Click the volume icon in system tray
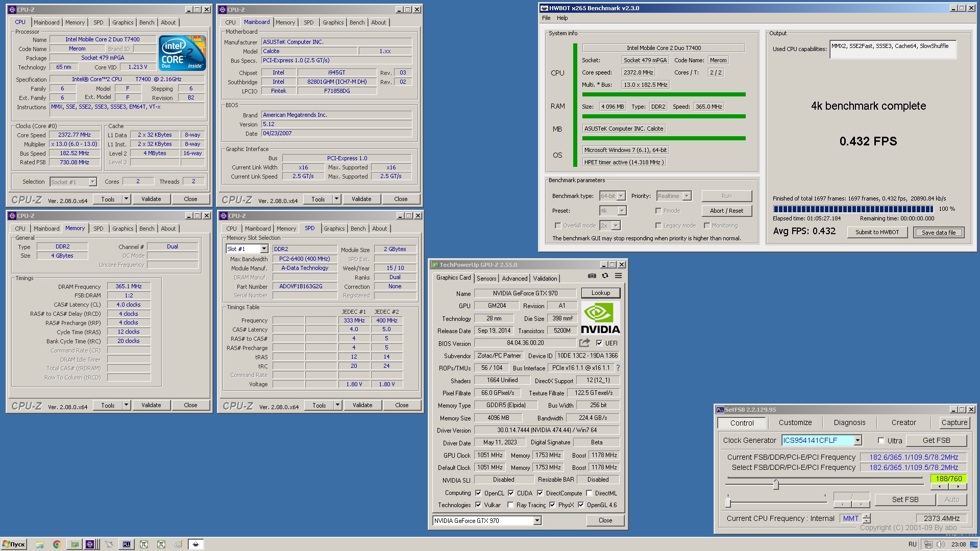Image resolution: width=980 pixels, height=551 pixels. click(x=940, y=544)
